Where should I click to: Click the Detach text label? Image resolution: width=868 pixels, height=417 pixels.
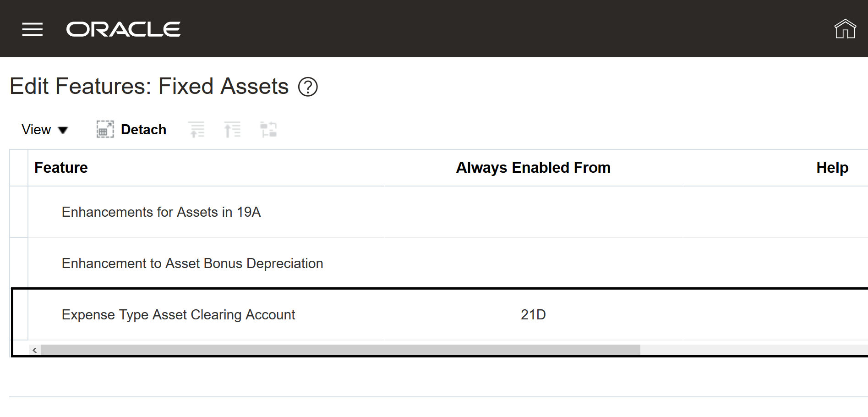click(143, 130)
